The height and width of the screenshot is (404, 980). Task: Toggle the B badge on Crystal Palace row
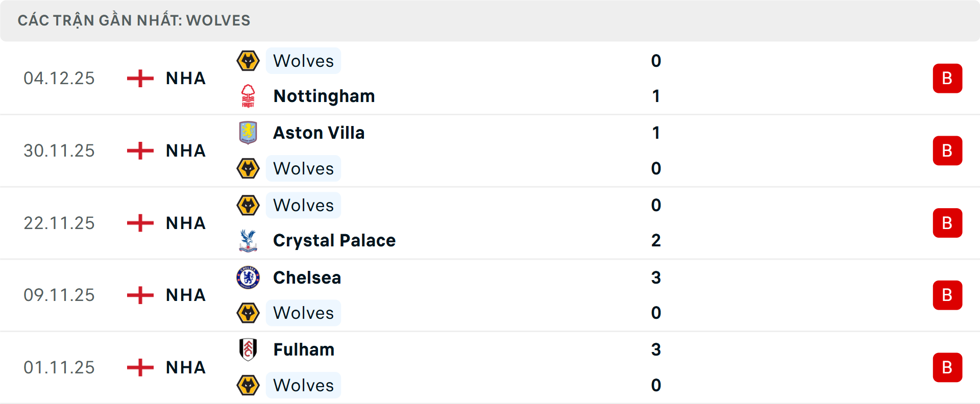point(948,223)
